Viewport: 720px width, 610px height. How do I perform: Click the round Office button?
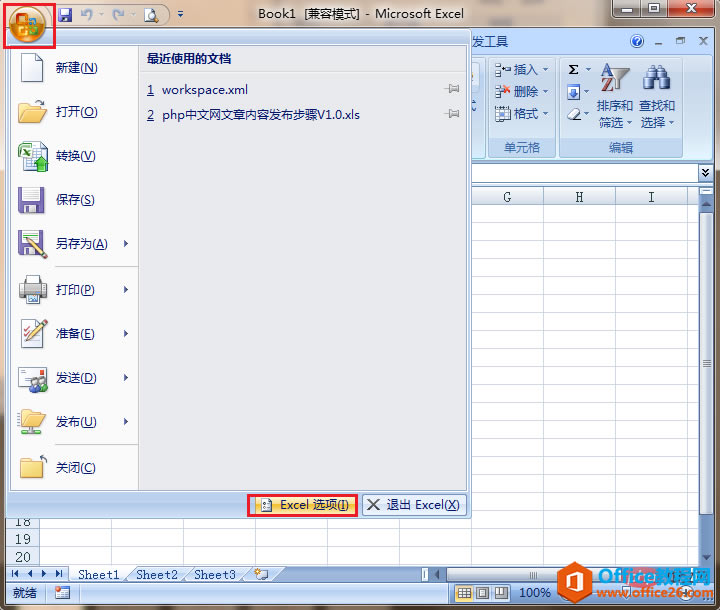click(x=28, y=24)
